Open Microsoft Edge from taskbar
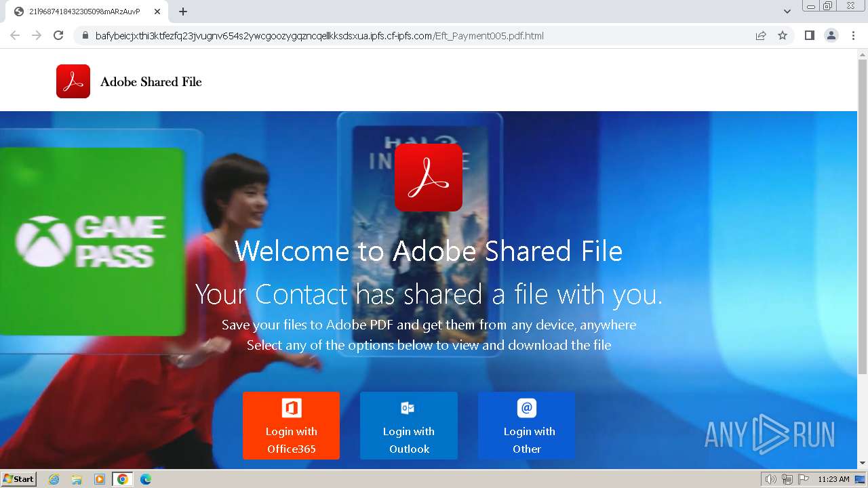This screenshot has width=868, height=488. coord(146,479)
